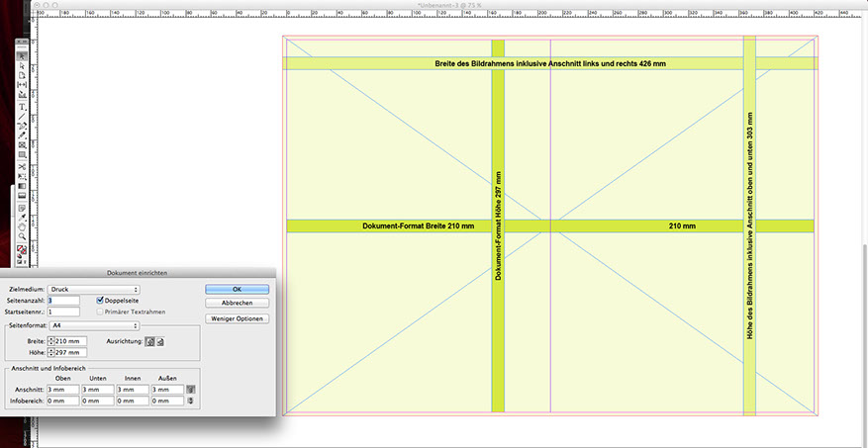Select the Line tool
This screenshot has width=868, height=448.
pos(22,116)
